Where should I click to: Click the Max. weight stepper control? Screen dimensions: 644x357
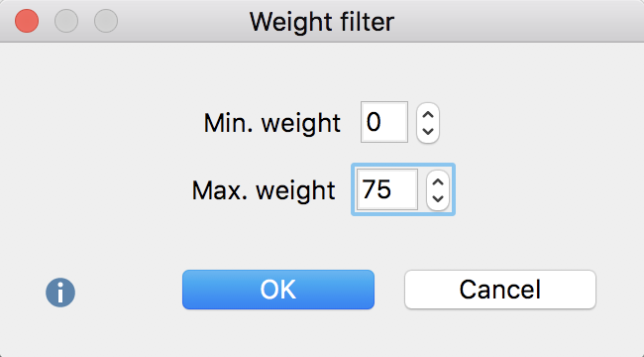(438, 190)
